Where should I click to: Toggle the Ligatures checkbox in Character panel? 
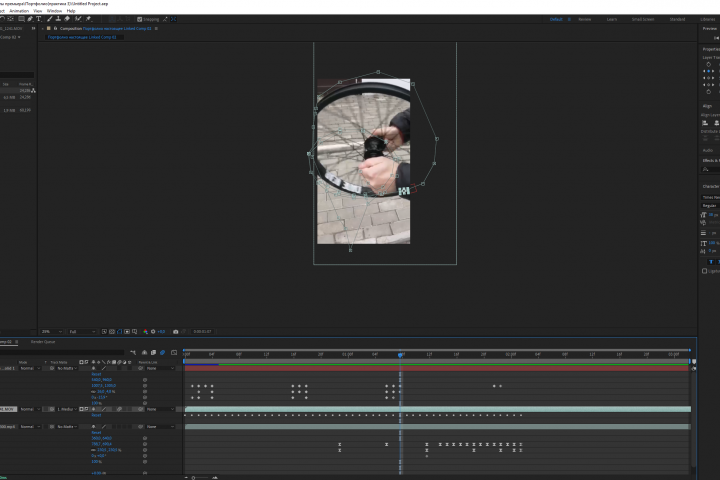click(704, 271)
